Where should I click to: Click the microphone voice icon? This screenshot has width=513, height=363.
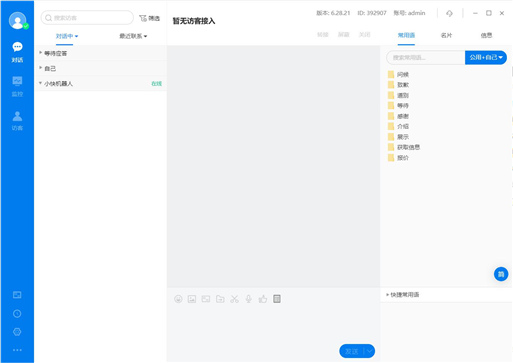tap(248, 299)
